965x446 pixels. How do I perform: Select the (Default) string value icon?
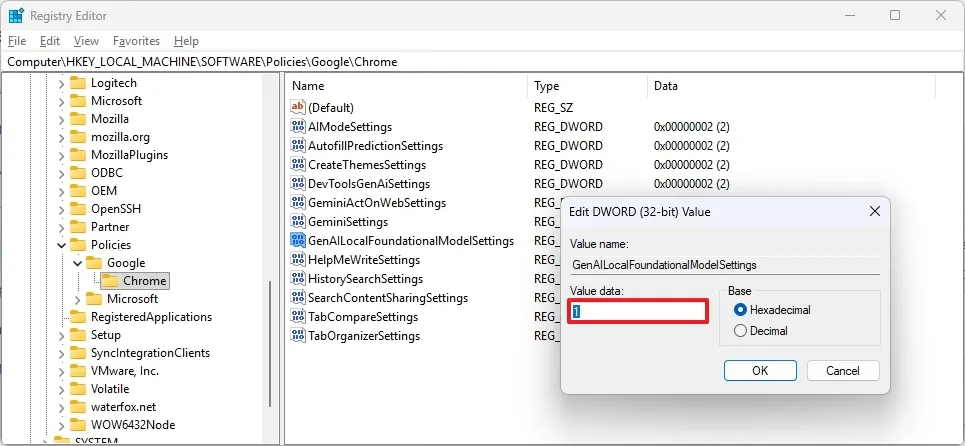(298, 107)
